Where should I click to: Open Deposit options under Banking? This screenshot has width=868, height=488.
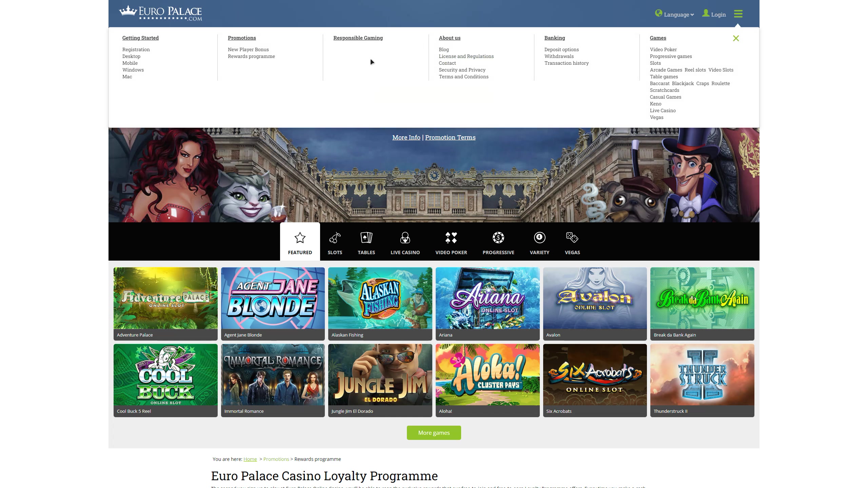(x=561, y=49)
